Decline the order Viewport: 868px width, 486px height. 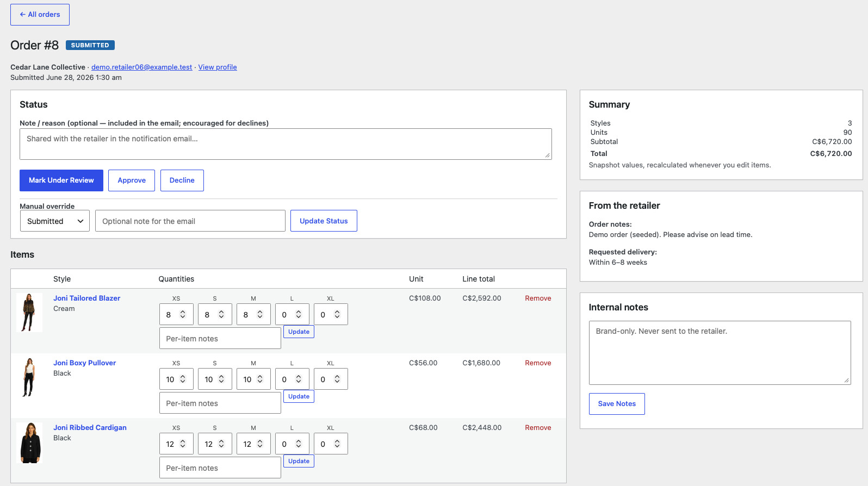coord(182,180)
